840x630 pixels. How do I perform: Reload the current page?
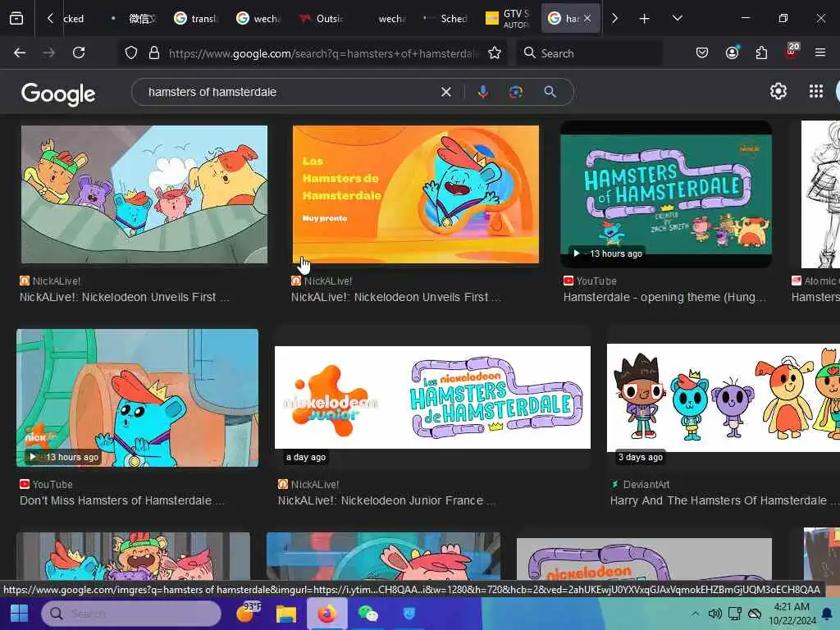79,52
